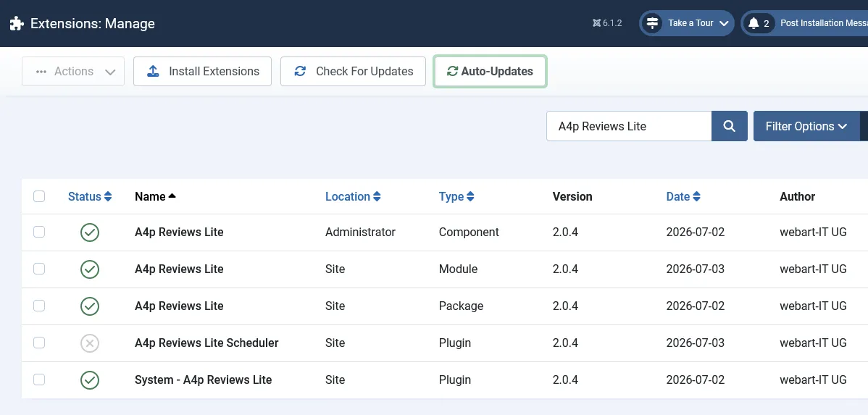The width and height of the screenshot is (868, 415).
Task: Check the A4p Reviews Lite Module row checkbox
Action: coord(39,269)
